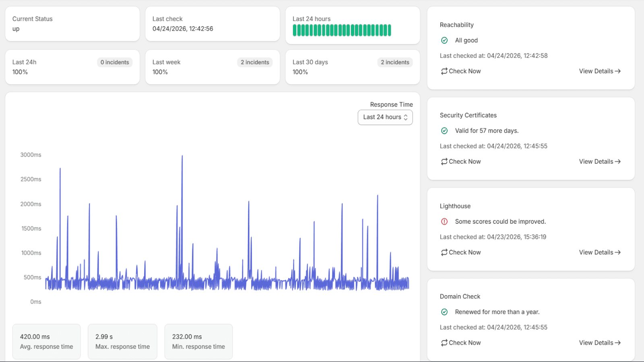Open View Details for Reachability

600,71
